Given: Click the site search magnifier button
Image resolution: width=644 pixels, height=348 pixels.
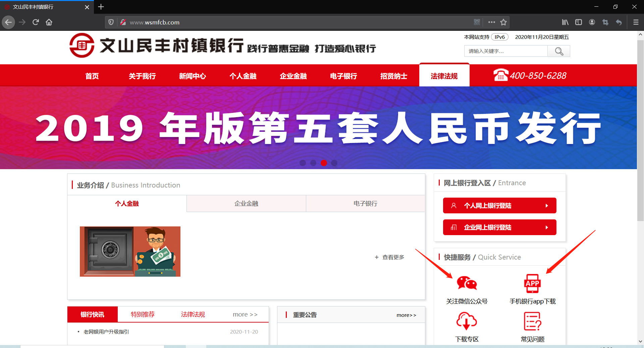Looking at the screenshot, I should [x=559, y=51].
